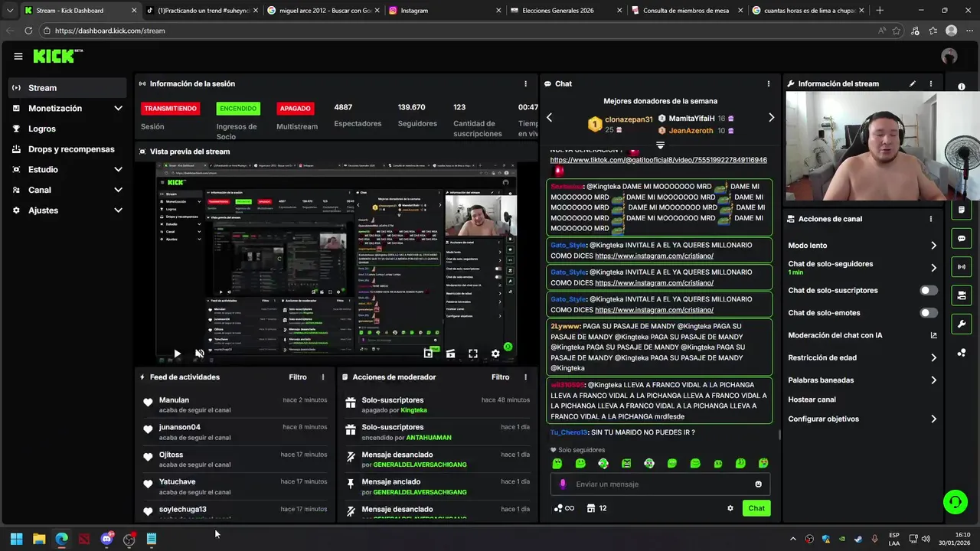Show previous top donors with left arrow
980x551 pixels.
(549, 118)
